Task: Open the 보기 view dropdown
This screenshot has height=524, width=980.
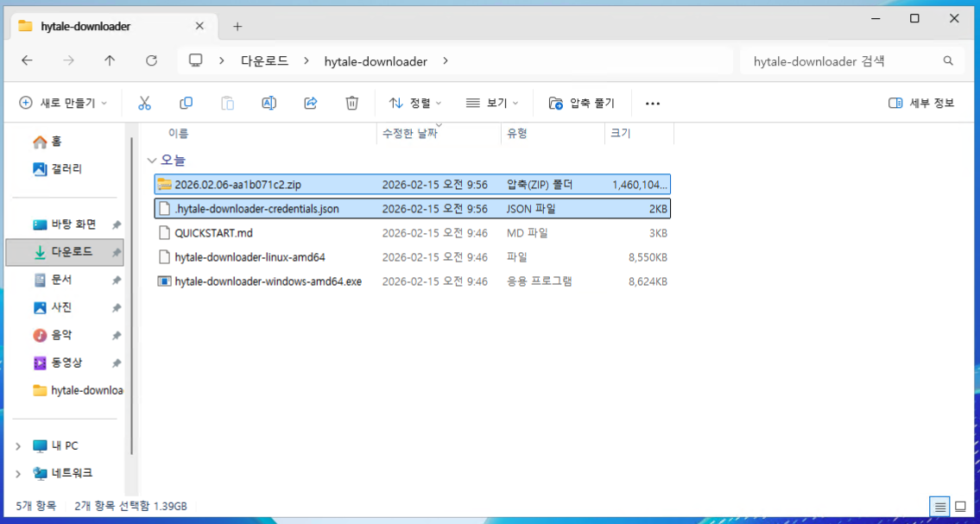Action: (x=492, y=103)
